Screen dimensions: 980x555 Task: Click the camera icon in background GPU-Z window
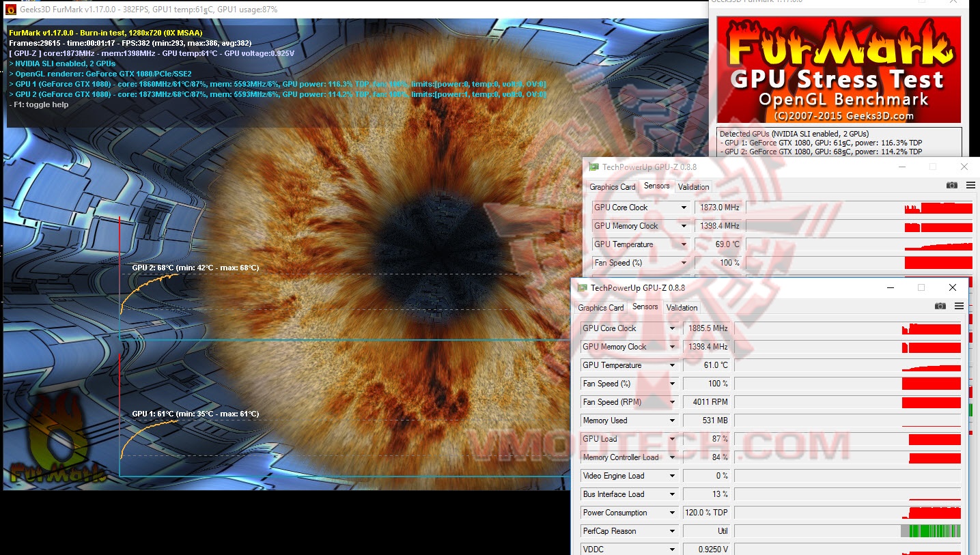coord(952,186)
